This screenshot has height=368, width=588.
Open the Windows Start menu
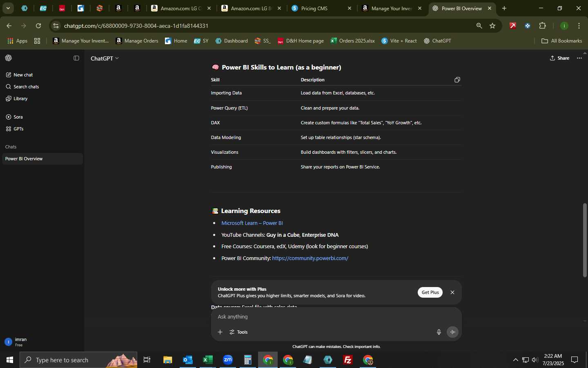point(10,360)
